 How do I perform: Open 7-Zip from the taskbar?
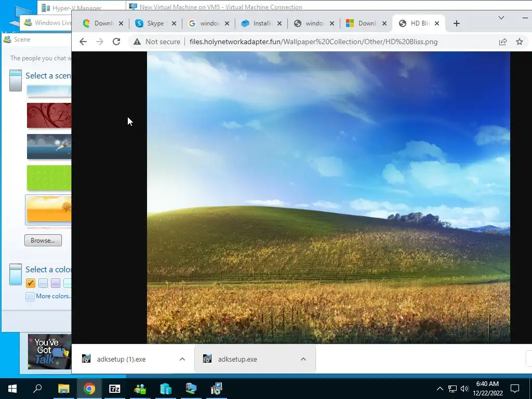pyautogui.click(x=115, y=389)
